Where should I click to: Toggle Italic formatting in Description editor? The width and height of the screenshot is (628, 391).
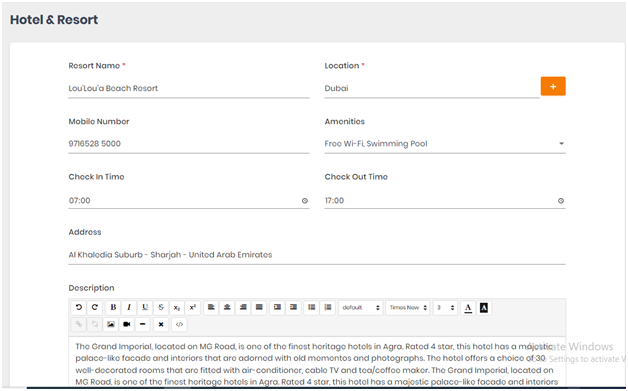129,307
